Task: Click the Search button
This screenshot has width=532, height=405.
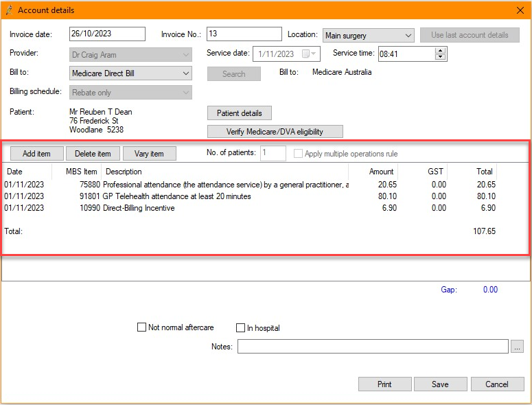Action: 234,73
